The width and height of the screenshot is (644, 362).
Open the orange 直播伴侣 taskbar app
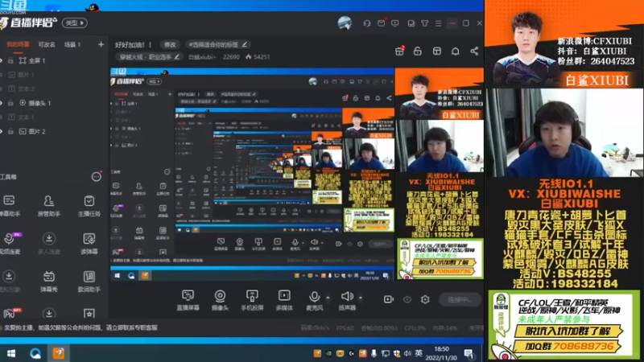pos(58,353)
